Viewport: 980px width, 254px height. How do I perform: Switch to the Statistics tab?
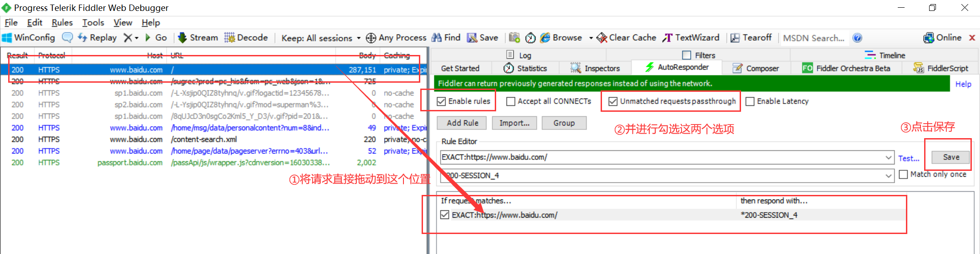click(525, 68)
